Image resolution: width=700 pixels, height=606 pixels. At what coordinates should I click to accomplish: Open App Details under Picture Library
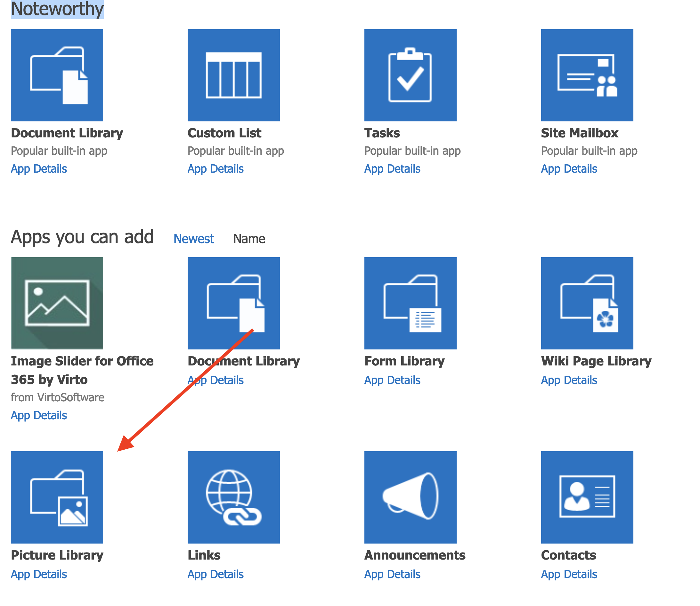point(39,574)
